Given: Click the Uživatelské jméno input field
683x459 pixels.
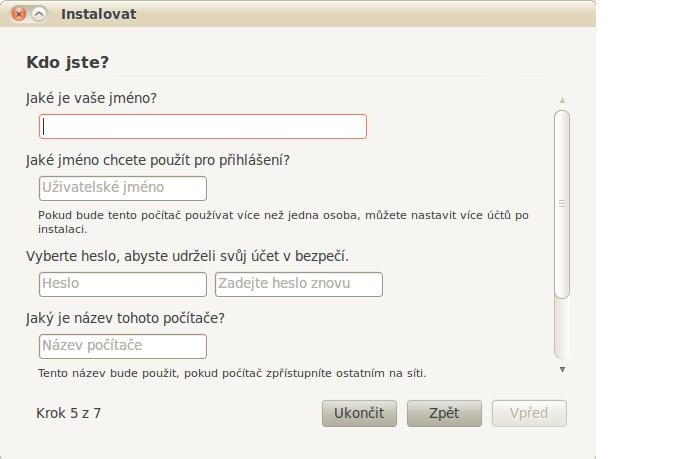Looking at the screenshot, I should (x=123, y=189).
